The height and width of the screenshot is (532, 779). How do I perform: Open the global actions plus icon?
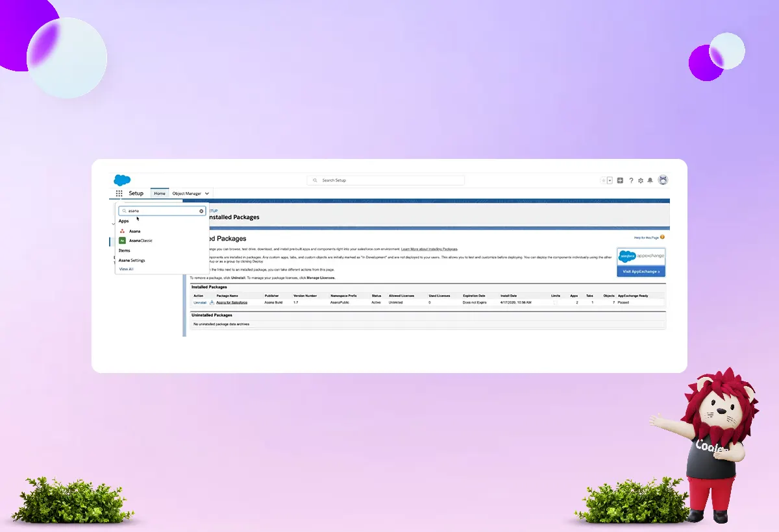[620, 180]
